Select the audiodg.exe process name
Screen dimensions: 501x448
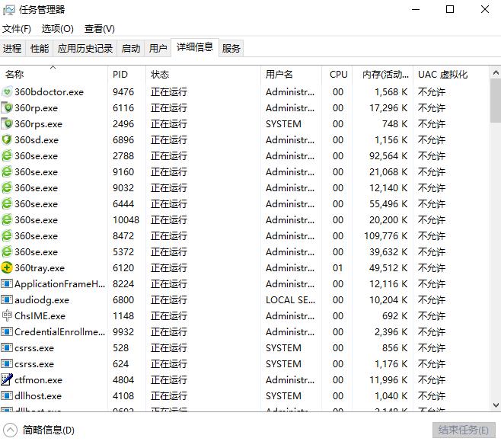pos(42,300)
